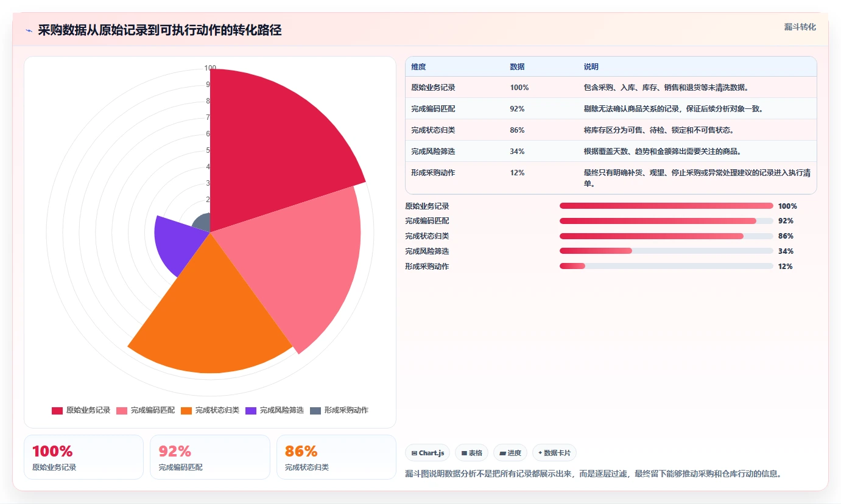
Task: Click the 漏斗转化 tag in the header
Action: [800, 27]
